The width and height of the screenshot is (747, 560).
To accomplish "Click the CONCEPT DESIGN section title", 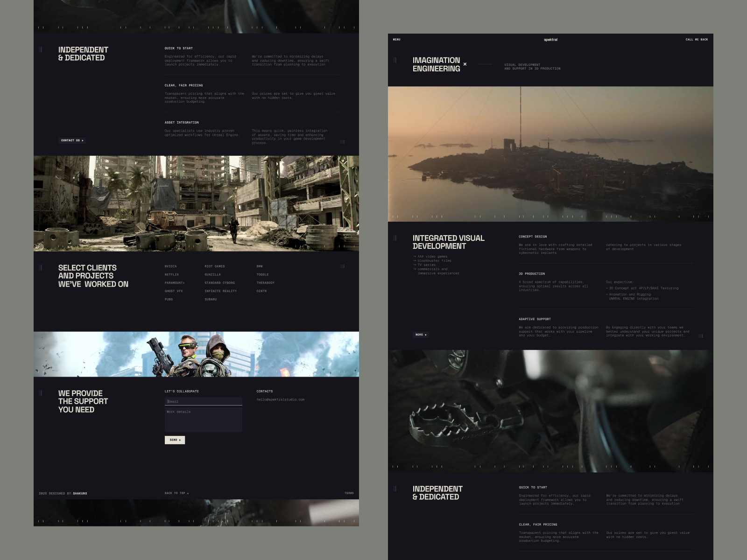I will (x=533, y=237).
